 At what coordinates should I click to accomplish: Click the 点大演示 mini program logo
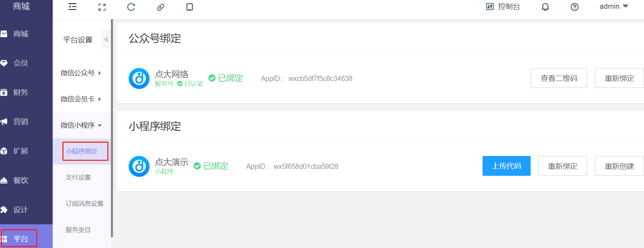[x=139, y=166]
